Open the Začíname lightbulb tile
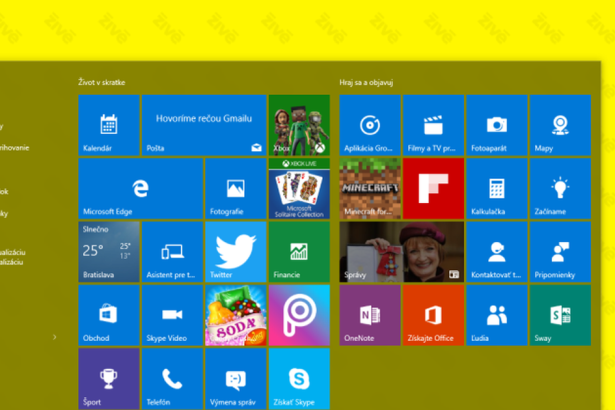This screenshot has height=410, width=615. (560, 188)
